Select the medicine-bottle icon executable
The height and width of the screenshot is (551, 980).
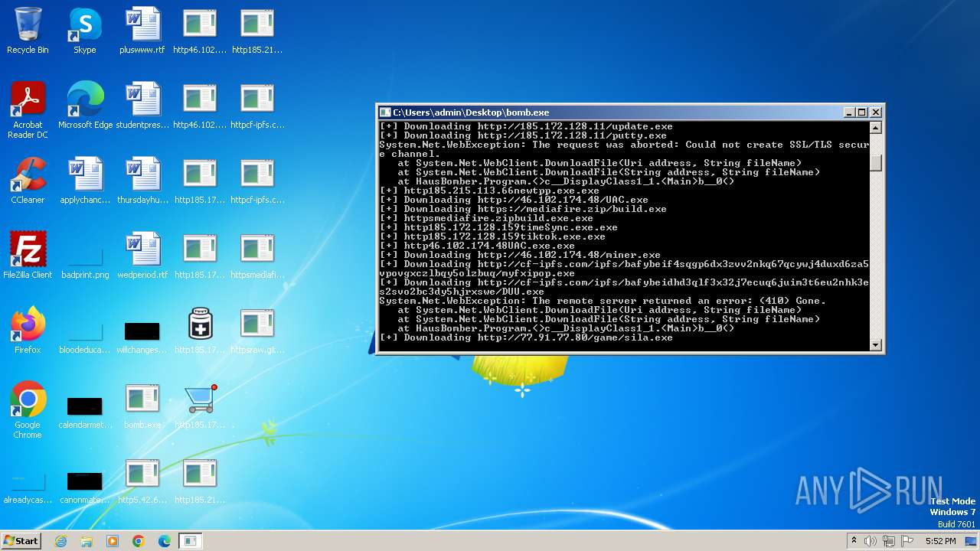tap(200, 331)
